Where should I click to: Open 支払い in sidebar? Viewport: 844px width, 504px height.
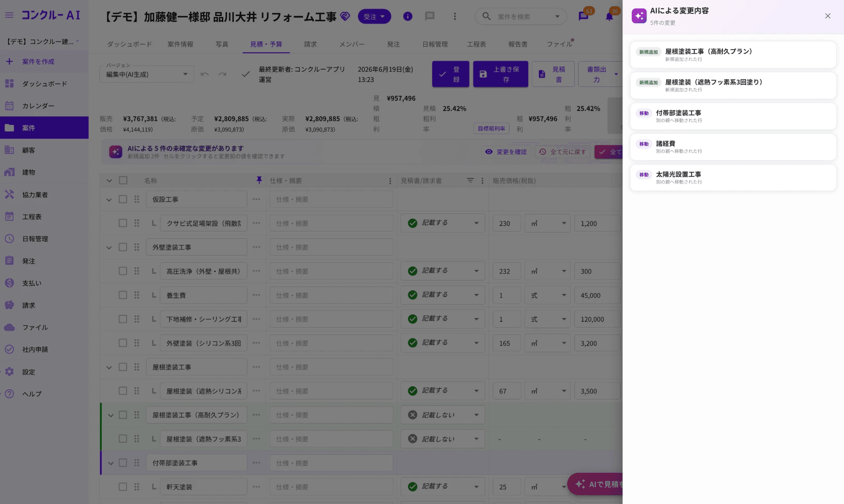tap(44, 283)
